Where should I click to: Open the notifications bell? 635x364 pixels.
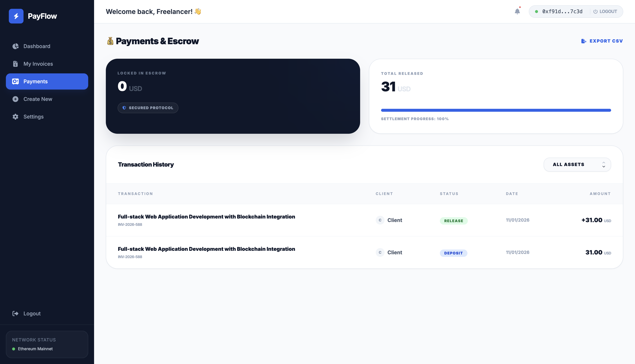click(517, 12)
